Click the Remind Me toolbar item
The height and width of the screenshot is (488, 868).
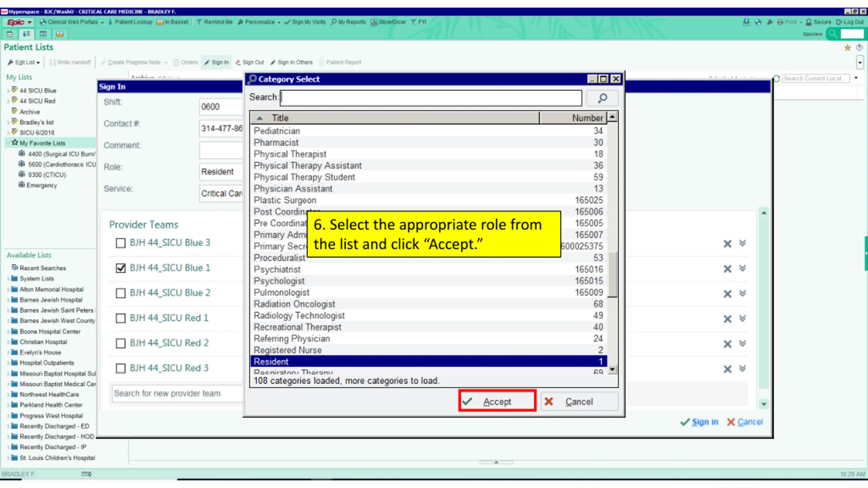click(215, 22)
